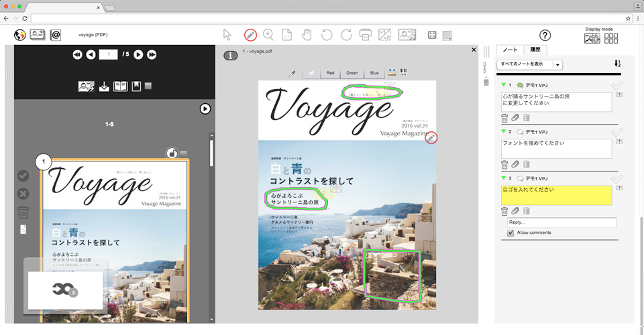644x335 pixels.
Task: Delete the page using left sidebar trash
Action: pyautogui.click(x=23, y=212)
